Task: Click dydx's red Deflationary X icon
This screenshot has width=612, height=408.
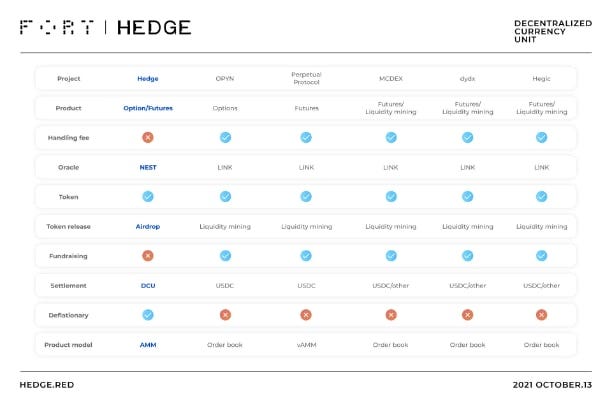Action: (x=468, y=315)
